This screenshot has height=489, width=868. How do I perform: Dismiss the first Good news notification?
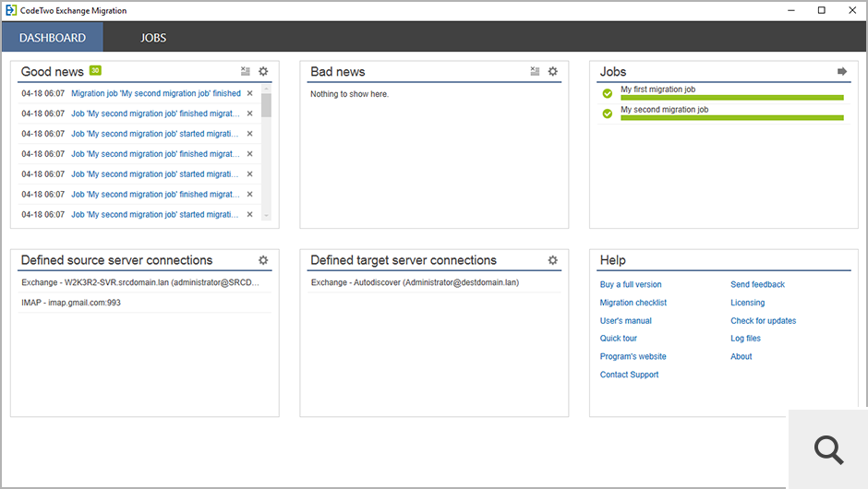pos(249,93)
